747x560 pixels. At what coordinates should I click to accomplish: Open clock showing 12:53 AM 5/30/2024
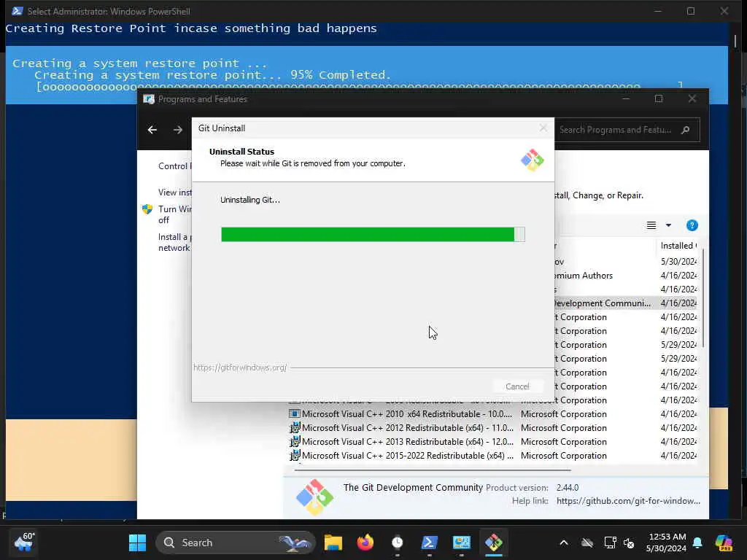point(666,542)
